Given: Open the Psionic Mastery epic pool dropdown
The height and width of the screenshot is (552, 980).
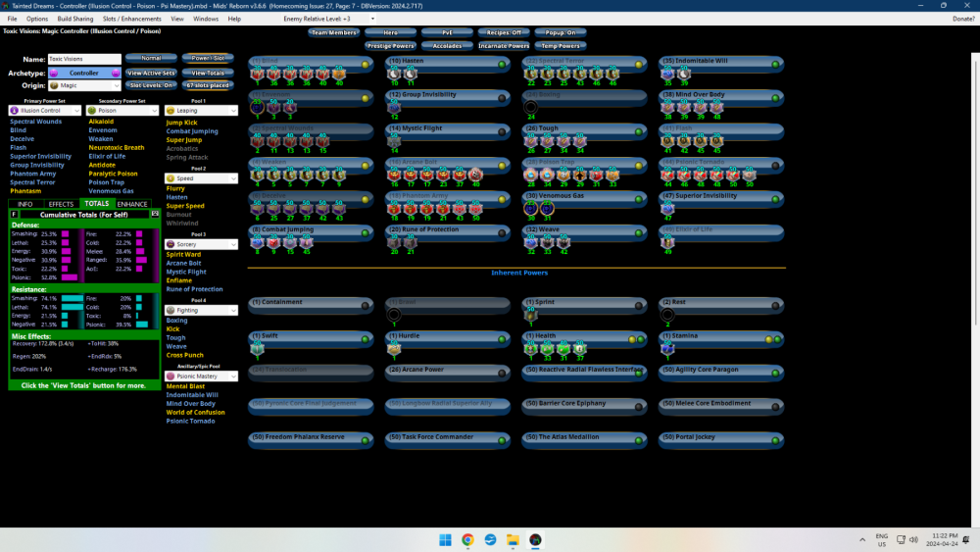Looking at the screenshot, I should tap(201, 376).
